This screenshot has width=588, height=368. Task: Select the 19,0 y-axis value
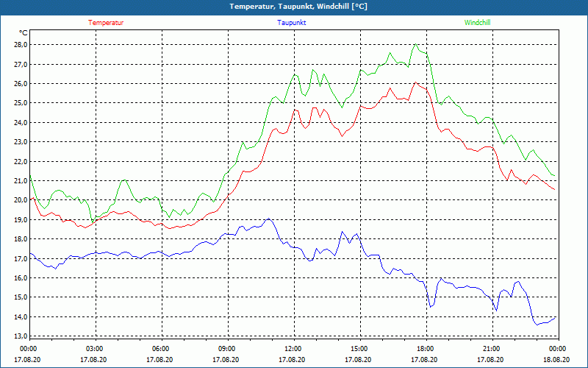tap(21, 219)
